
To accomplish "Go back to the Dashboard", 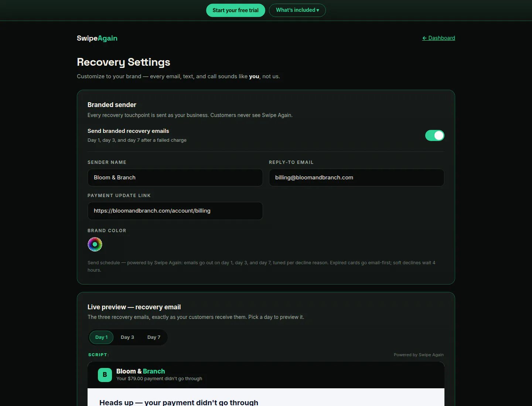I will [439, 38].
